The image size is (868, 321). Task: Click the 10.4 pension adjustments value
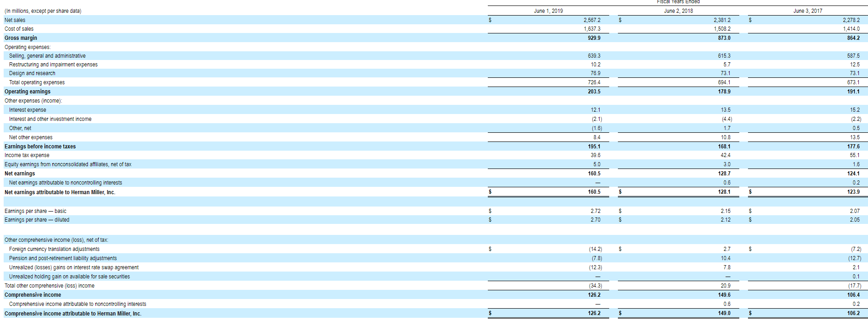(726, 258)
